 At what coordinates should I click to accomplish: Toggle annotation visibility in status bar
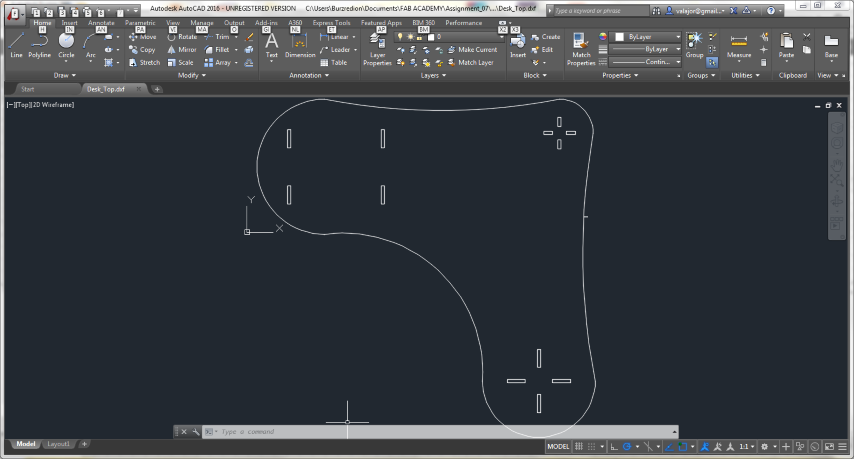click(705, 446)
